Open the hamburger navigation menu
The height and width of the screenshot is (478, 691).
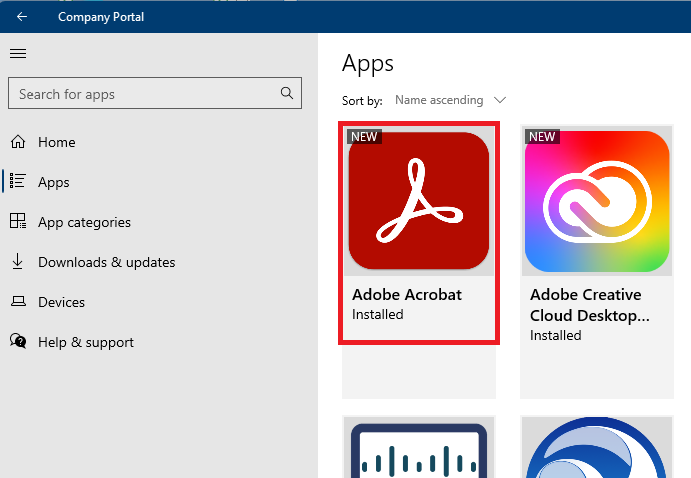point(18,54)
